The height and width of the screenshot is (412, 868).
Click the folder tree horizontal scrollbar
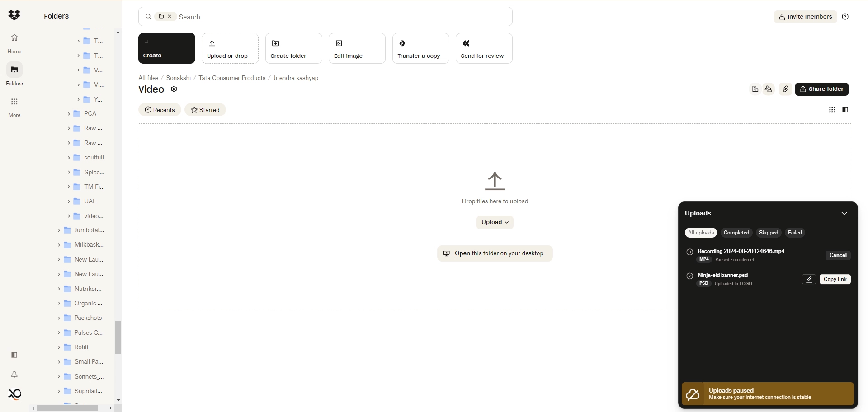pos(68,408)
